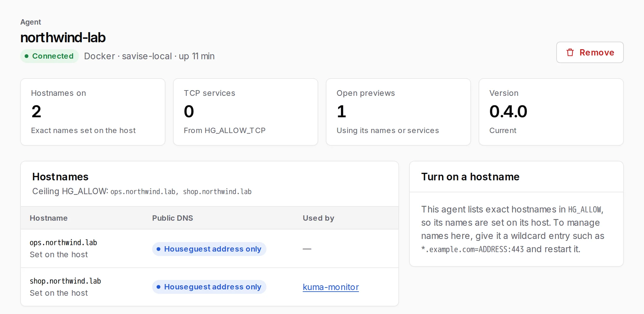Click the Docker · savise-local · up 11 min text

[x=149, y=56]
